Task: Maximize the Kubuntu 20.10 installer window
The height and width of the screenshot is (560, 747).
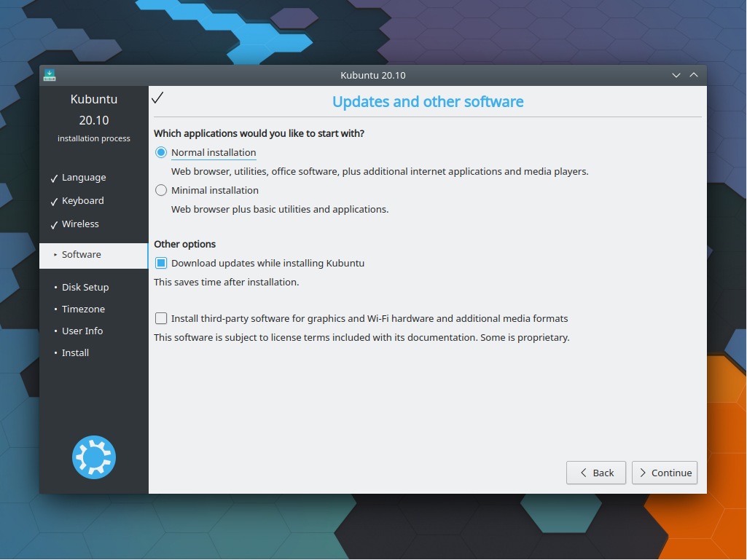Action: (694, 75)
